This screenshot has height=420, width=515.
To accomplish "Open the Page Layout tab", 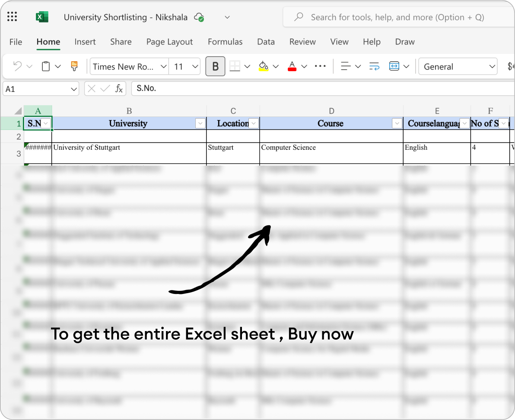I will tap(169, 42).
